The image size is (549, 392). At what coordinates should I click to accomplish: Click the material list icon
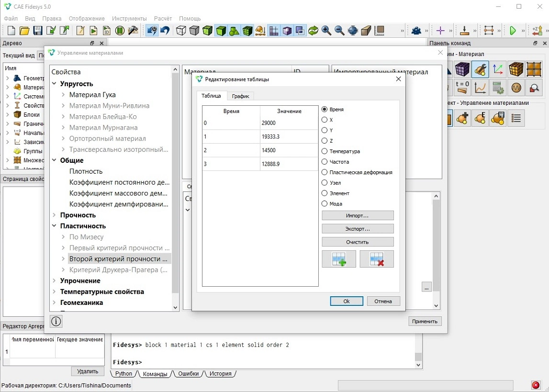pos(516,118)
